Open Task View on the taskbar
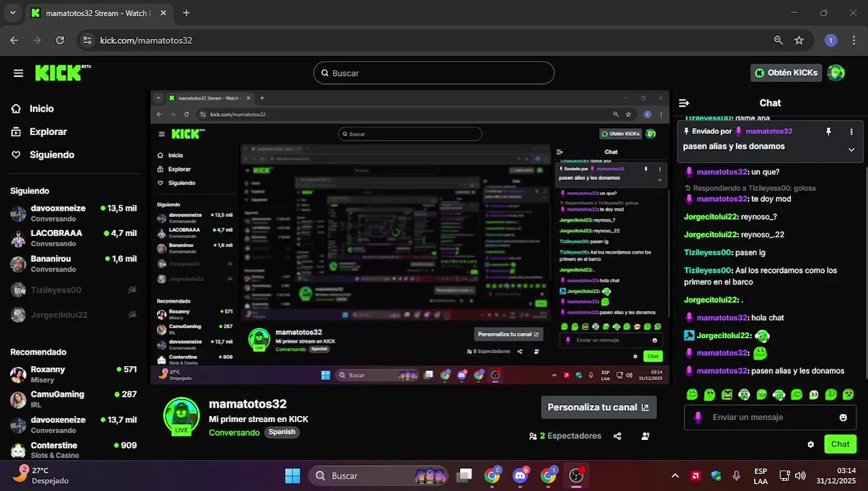This screenshot has width=868, height=491. (x=465, y=475)
